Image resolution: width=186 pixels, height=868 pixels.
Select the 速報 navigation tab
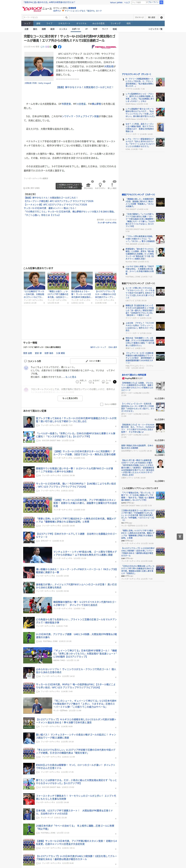pyautogui.click(x=38, y=23)
